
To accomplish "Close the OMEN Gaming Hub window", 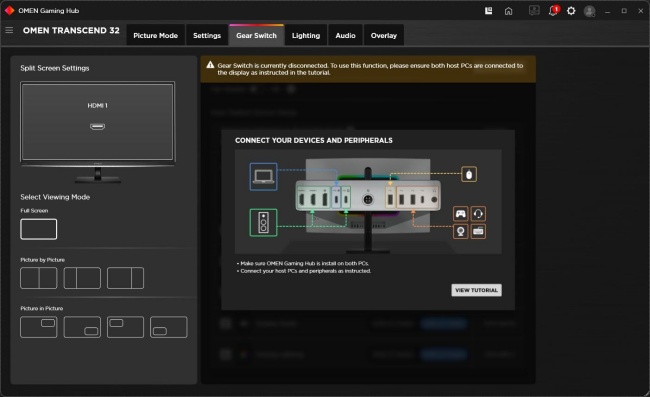I will tap(640, 11).
